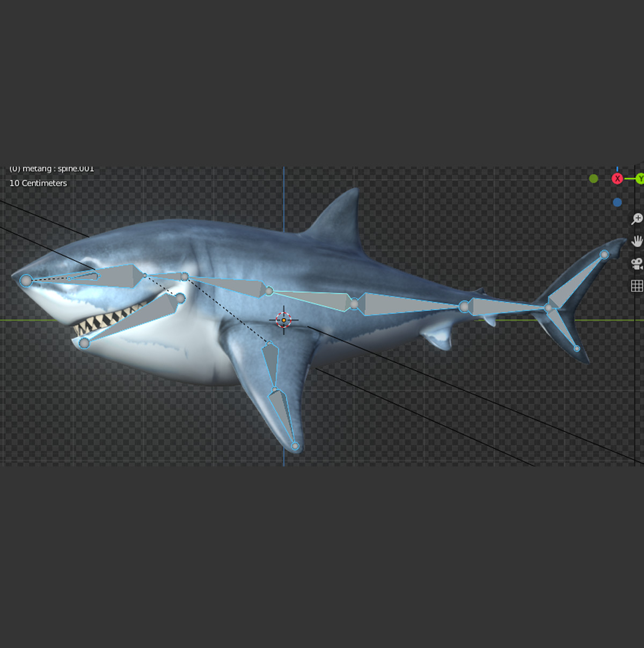
Task: Click the "10 Centimeters" grid scale text
Action: (x=38, y=183)
